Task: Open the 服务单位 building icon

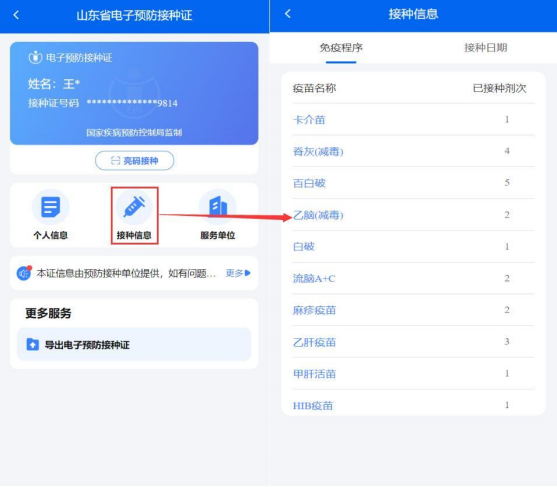Action: [x=217, y=207]
